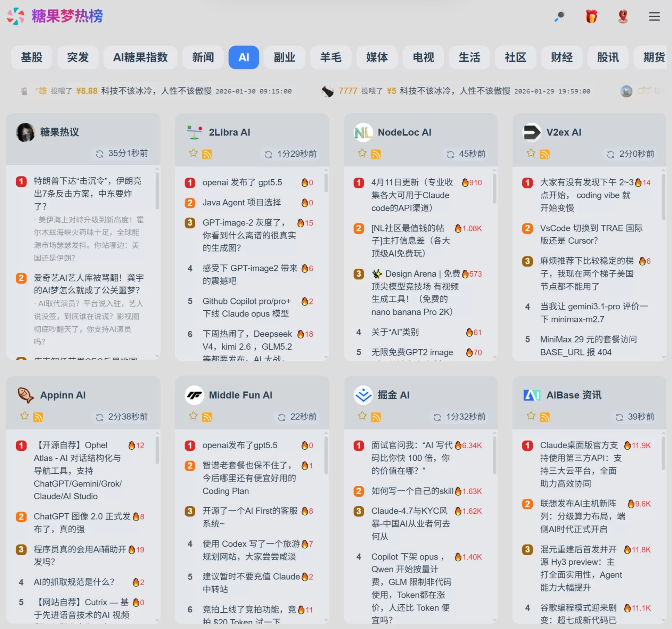
Task: Click the 2Libra AI logo icon
Action: tap(195, 132)
